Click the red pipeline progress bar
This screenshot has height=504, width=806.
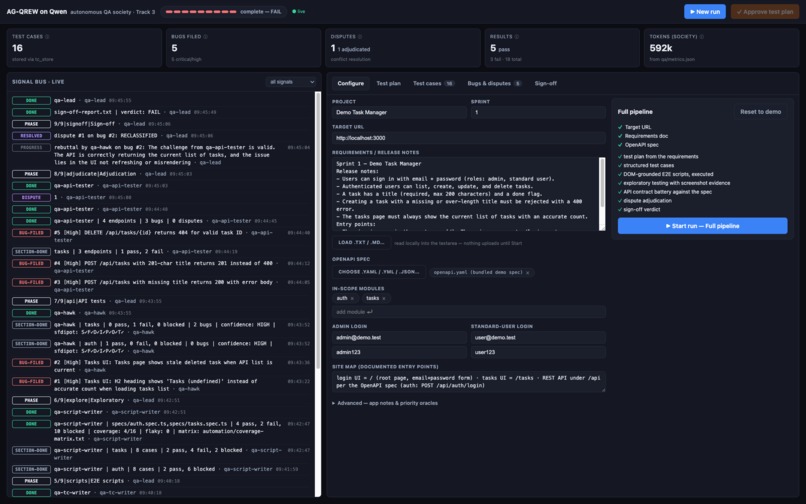202,11
